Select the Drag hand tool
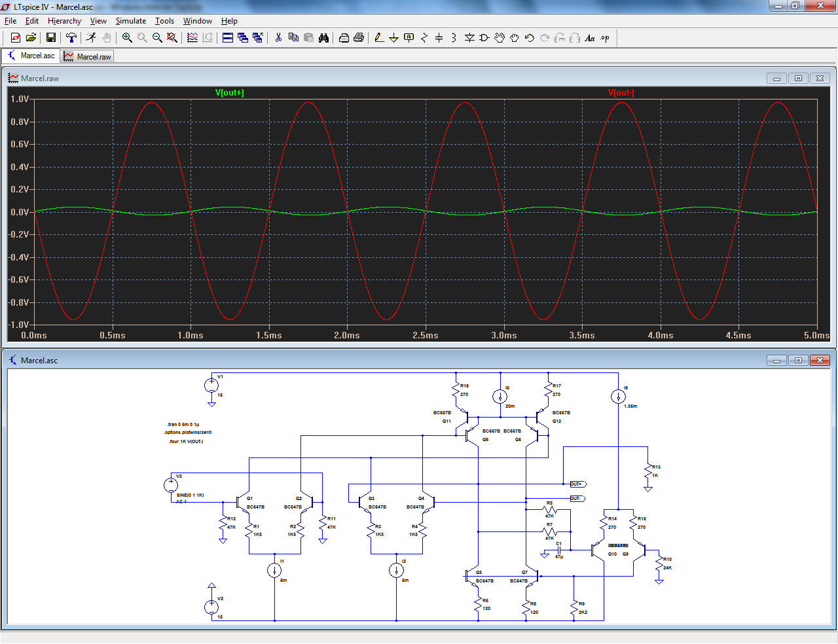This screenshot has height=644, width=838. pos(515,38)
